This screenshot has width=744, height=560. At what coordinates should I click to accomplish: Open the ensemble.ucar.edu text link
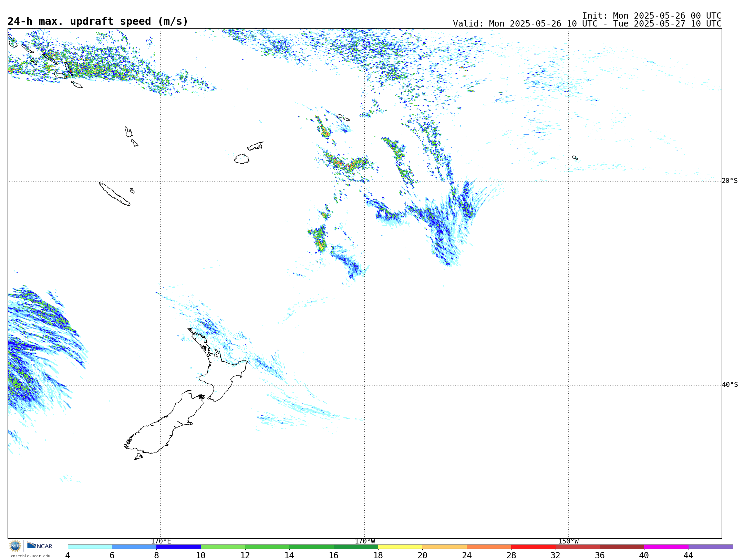coord(31,556)
